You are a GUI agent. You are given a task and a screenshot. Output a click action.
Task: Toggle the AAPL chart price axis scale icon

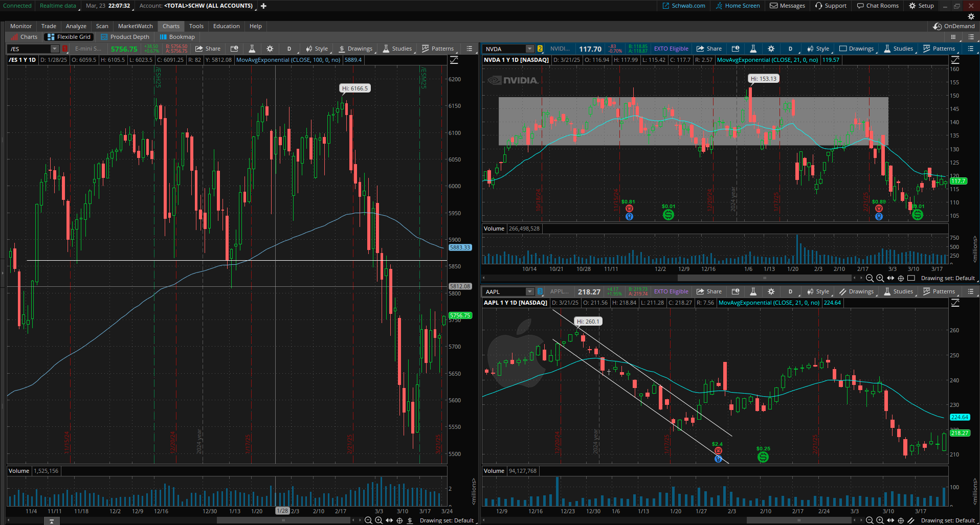coord(955,303)
